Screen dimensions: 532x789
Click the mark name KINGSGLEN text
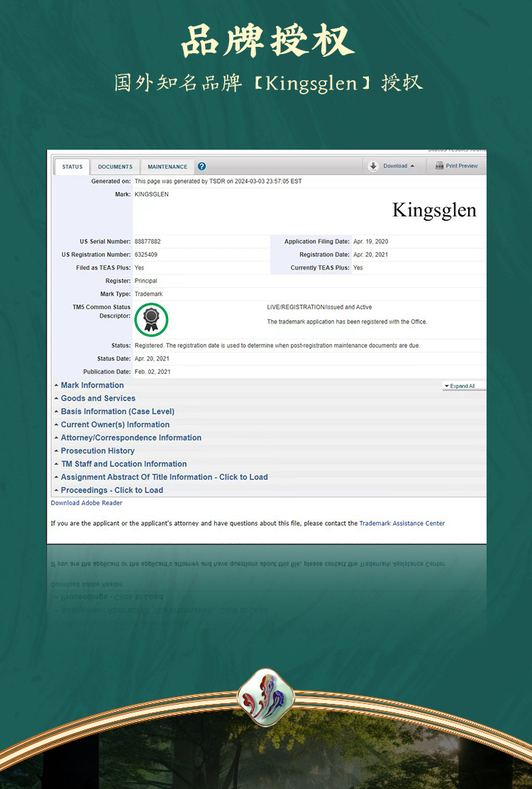[x=151, y=194]
